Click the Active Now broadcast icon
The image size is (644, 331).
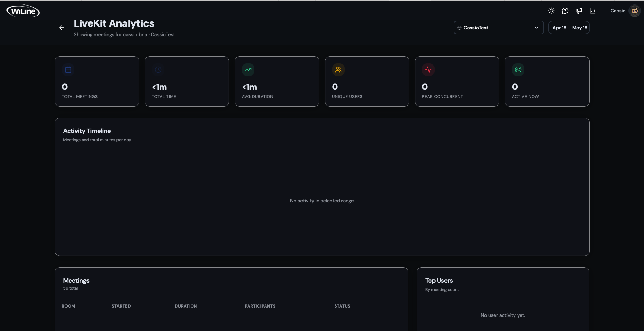pyautogui.click(x=518, y=70)
